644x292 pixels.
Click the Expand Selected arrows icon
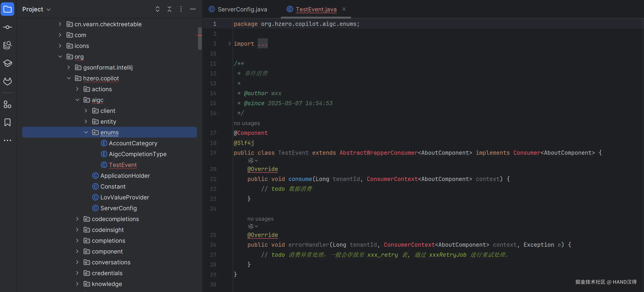[158, 9]
